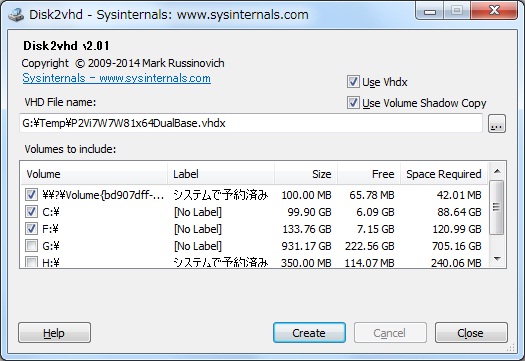The height and width of the screenshot is (361, 525).
Task: Check the H:\ volume checkbox
Action: point(31,262)
